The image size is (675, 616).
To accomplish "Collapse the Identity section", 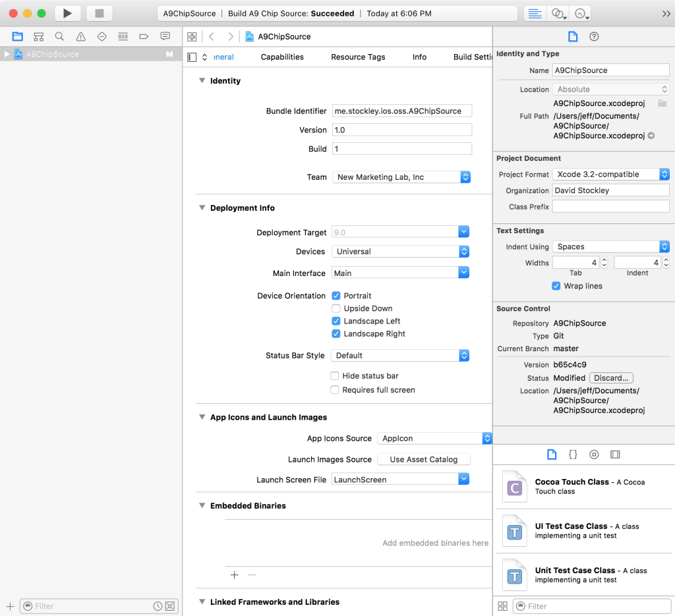I will pyautogui.click(x=202, y=80).
